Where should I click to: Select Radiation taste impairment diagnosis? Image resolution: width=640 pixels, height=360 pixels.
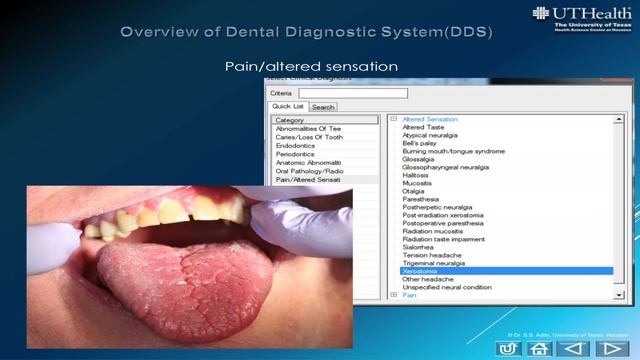[x=443, y=239]
